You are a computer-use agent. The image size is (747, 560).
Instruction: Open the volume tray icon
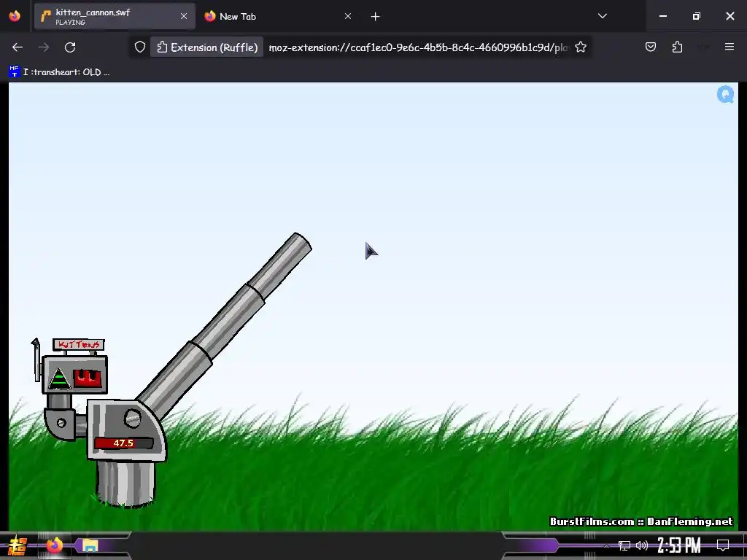pyautogui.click(x=642, y=545)
